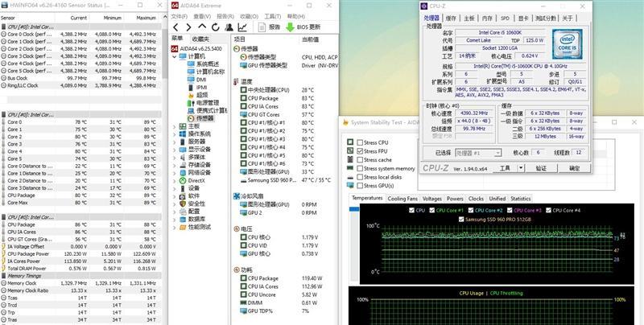Click CPU-Z 工具 button

click(505, 168)
